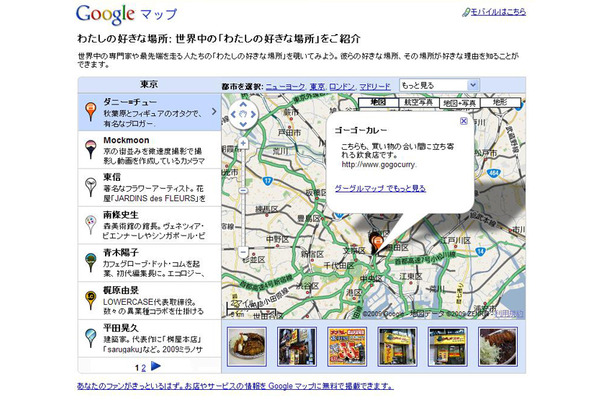Select the 南條史生 list entry name
Image resolution: width=610 pixels, height=400 pixels.
coord(121,215)
